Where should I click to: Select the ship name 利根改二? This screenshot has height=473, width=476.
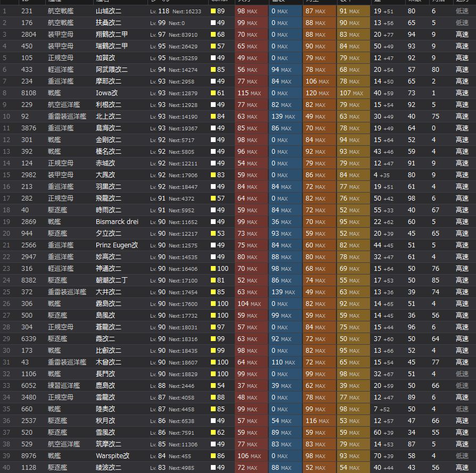pyautogui.click(x=109, y=105)
